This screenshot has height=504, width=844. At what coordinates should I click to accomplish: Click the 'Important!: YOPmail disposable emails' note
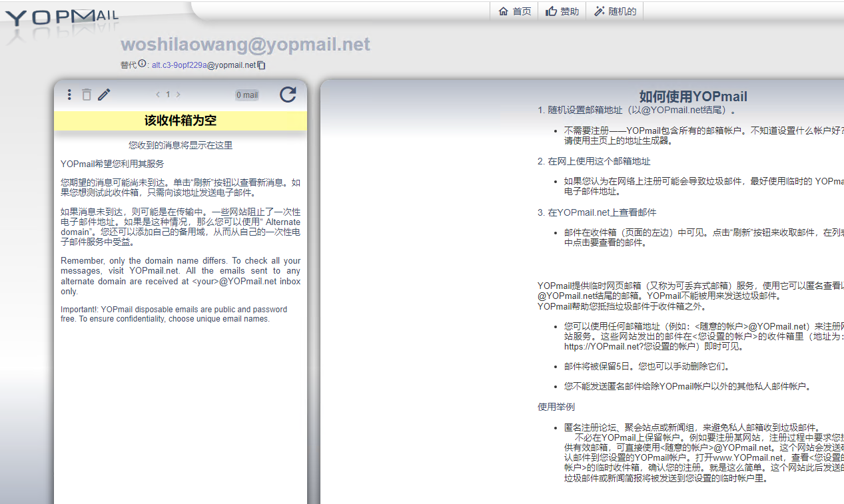[x=174, y=314]
